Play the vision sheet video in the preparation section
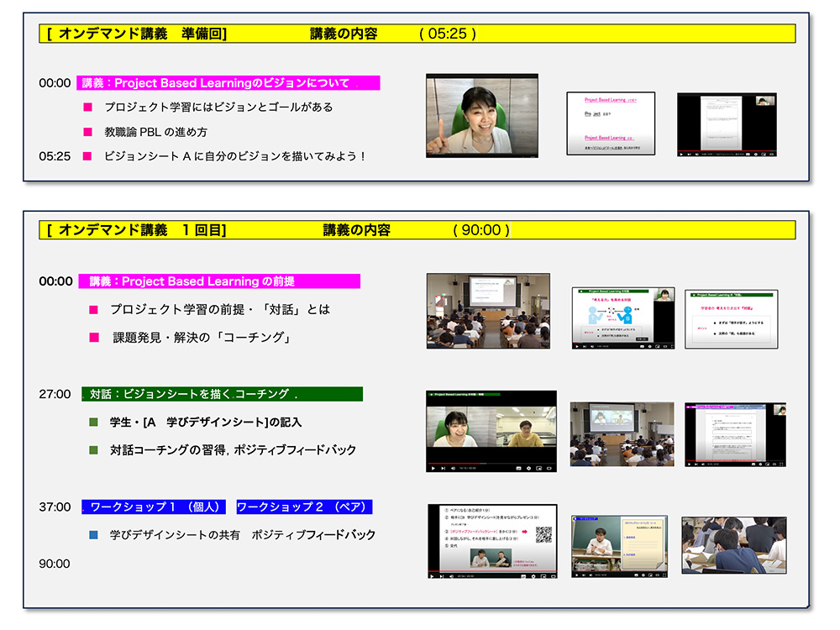The image size is (840, 630). [681, 154]
